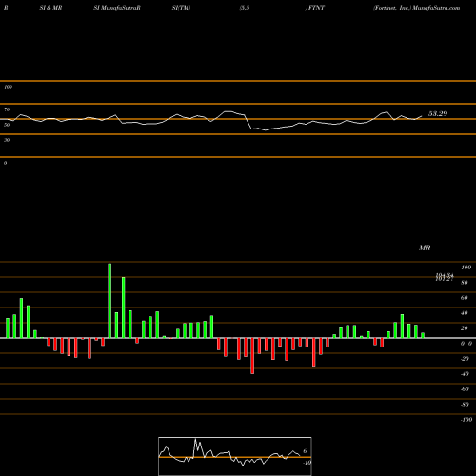
Task: Click the last green bar in MR histogram
Action: (423, 335)
